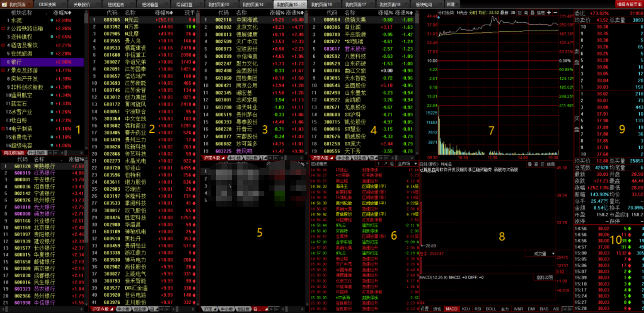Screen dimensions: 644x313
Task: Open 信息 in daily K-line chart toolbar
Action: 551,164
